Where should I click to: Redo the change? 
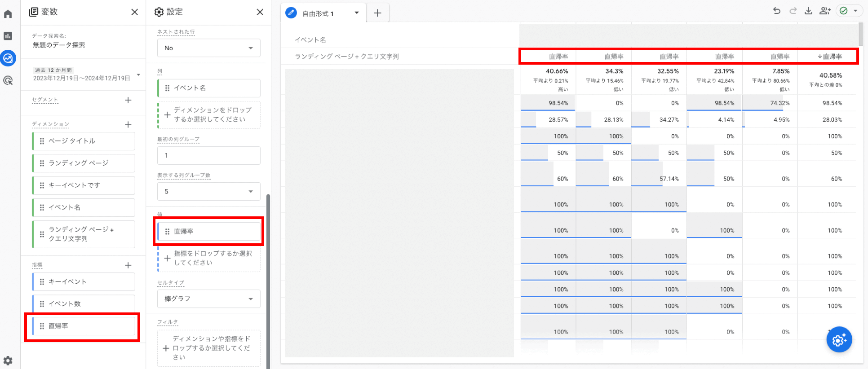click(793, 11)
